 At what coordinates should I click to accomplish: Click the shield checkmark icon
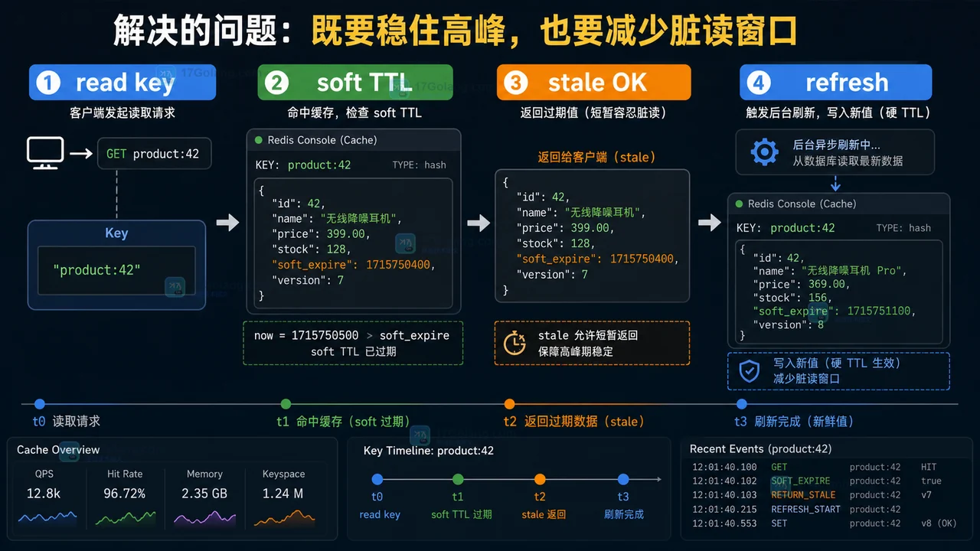(748, 370)
